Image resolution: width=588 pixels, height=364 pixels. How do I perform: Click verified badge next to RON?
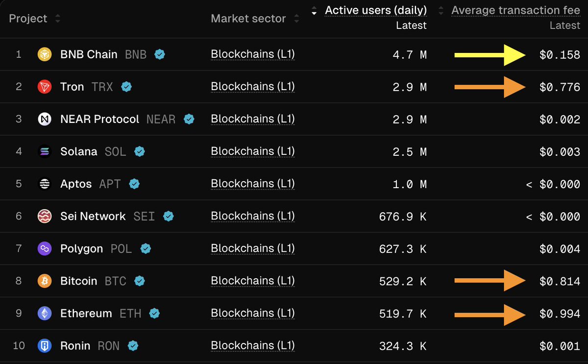133,346
